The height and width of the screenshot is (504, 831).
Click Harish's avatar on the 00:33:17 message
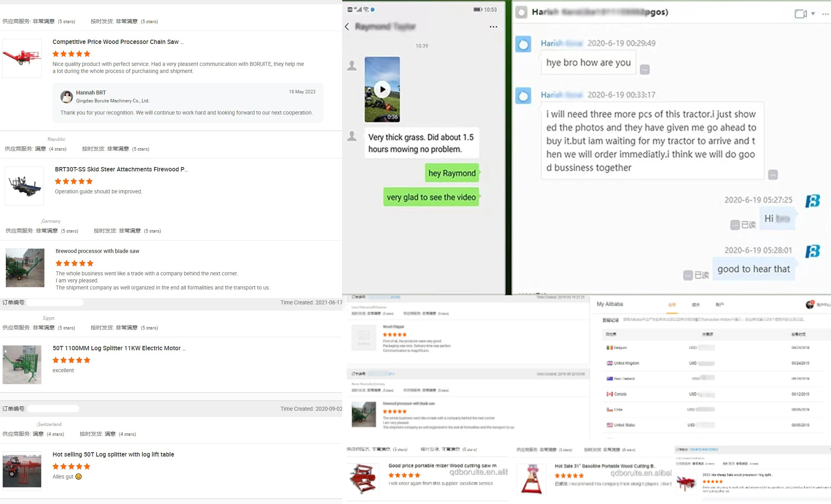pyautogui.click(x=523, y=96)
